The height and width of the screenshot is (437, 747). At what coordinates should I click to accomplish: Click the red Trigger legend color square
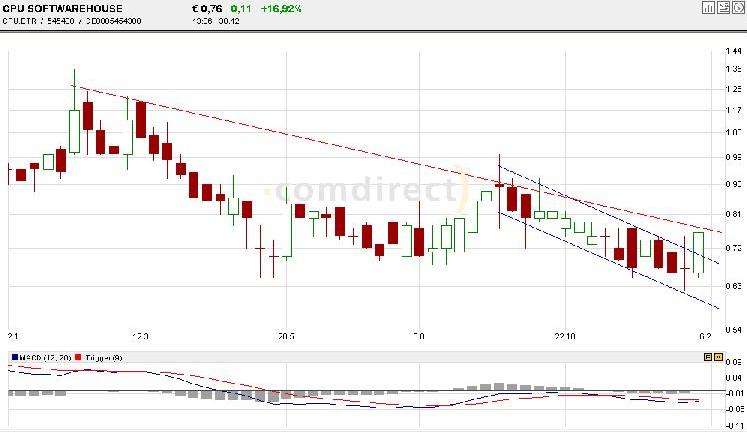pyautogui.click(x=79, y=357)
